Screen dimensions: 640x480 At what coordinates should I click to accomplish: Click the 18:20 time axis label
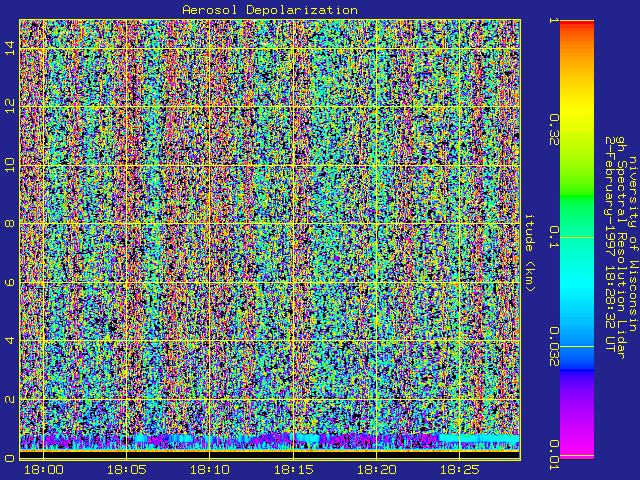click(x=376, y=470)
